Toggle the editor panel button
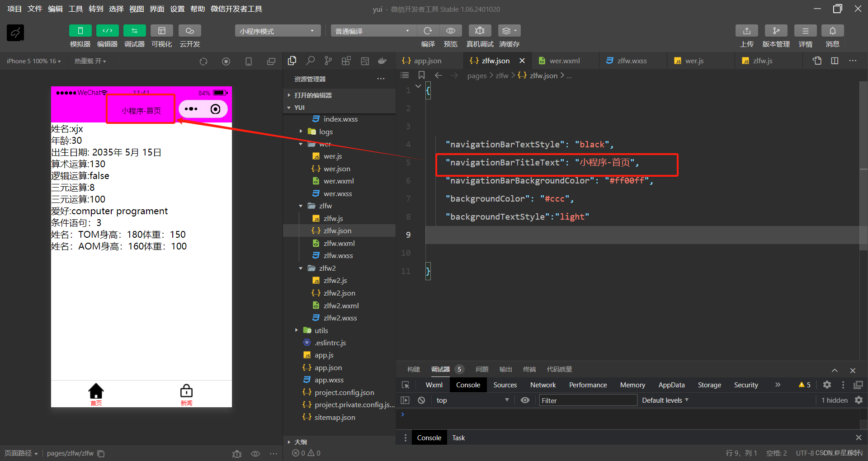This screenshot has height=461, width=868. [x=107, y=31]
